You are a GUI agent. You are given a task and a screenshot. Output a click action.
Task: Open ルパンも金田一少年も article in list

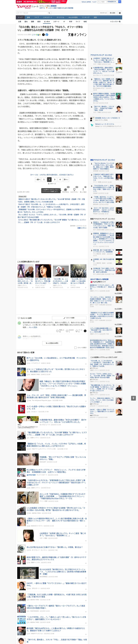click(x=56, y=408)
